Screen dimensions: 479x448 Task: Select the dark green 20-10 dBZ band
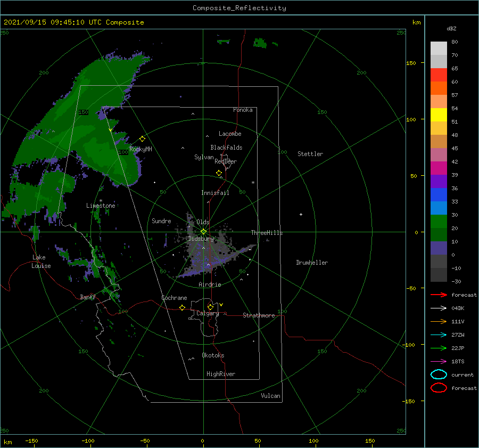tap(439, 235)
